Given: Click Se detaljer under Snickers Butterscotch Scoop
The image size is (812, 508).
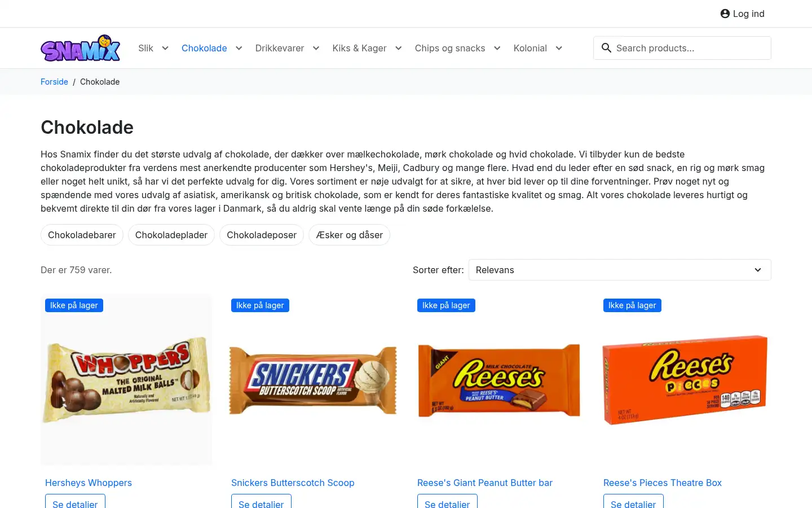Looking at the screenshot, I should coord(261,502).
